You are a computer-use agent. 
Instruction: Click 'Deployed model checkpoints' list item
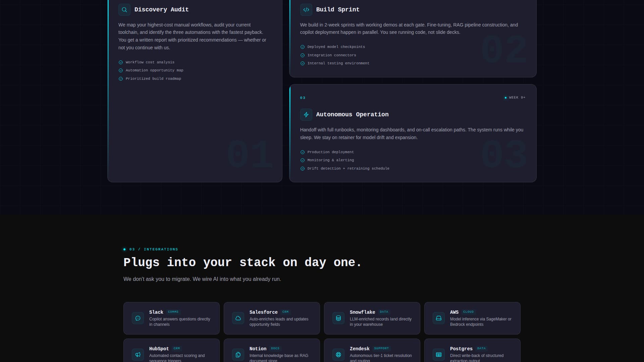pyautogui.click(x=336, y=47)
